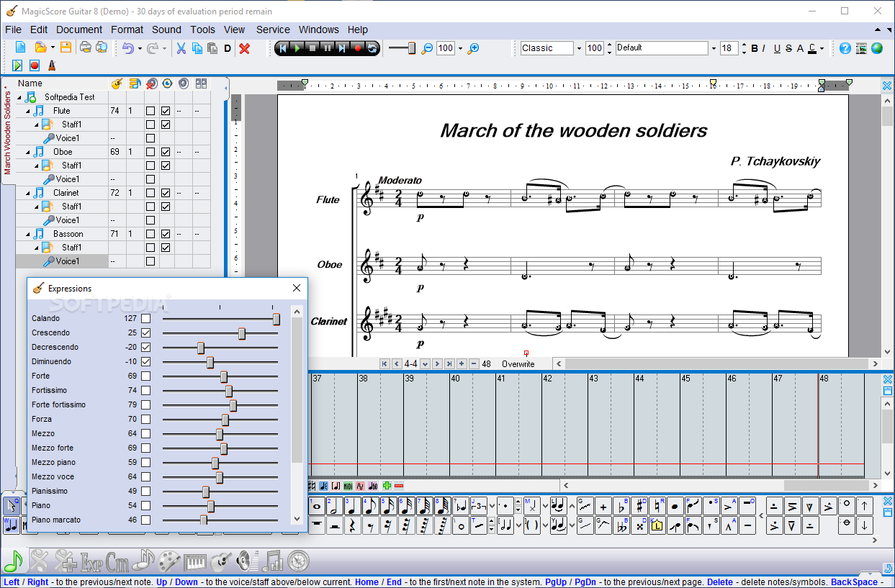Uncheck the Diminuendo expression checkbox
This screenshot has width=895, height=588.
click(x=146, y=361)
